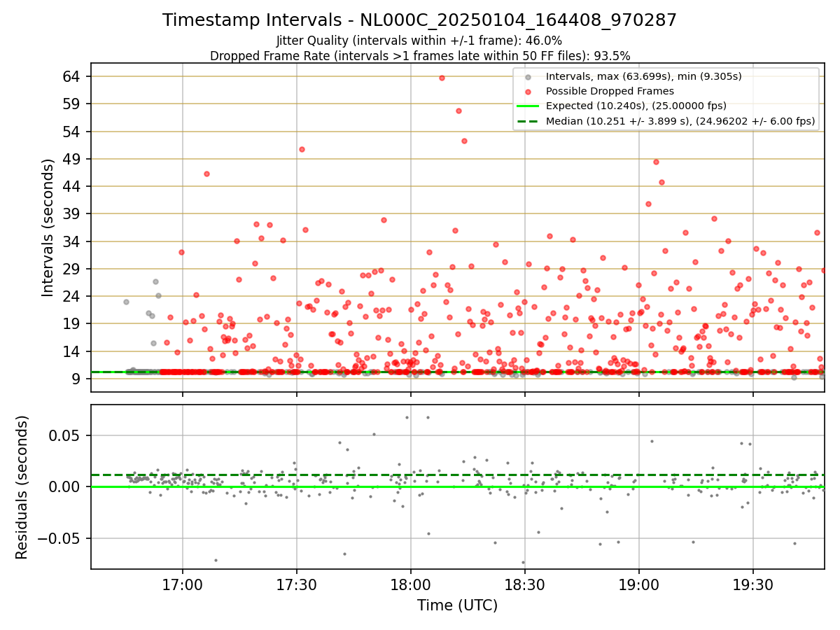This screenshot has height=630, width=840.
Task: Click the "Time (UTC)" x-axis label
Action: point(457,605)
